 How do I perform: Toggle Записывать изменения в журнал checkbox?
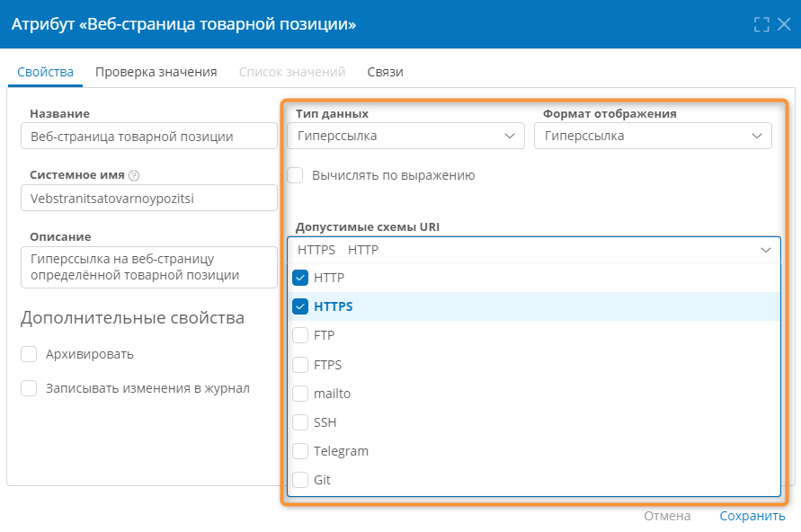[x=29, y=388]
